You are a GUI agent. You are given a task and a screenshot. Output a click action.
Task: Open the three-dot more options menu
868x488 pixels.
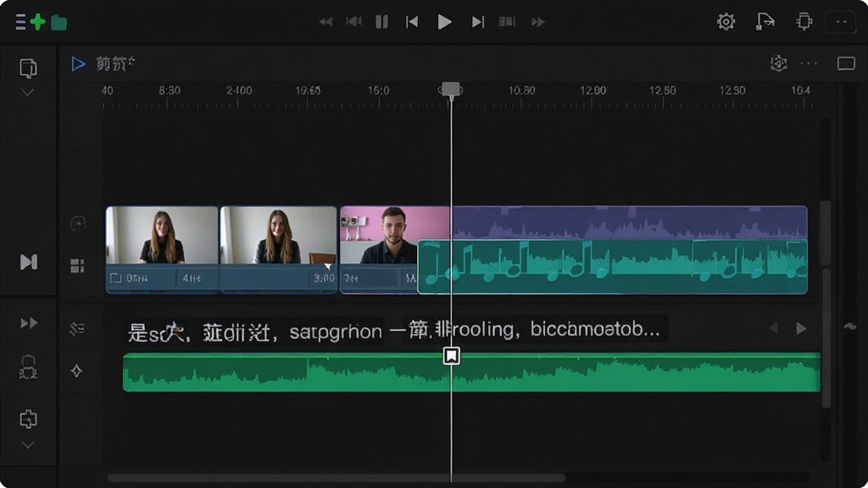click(809, 64)
